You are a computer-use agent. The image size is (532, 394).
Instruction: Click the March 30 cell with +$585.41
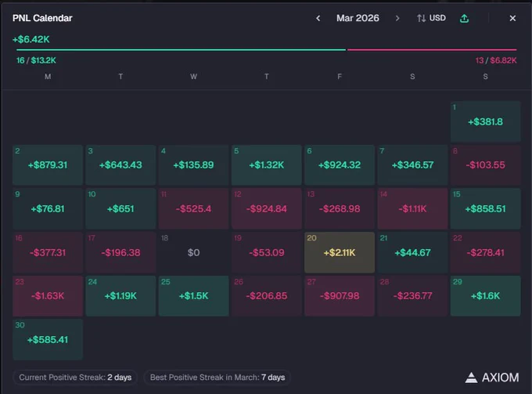(48, 339)
